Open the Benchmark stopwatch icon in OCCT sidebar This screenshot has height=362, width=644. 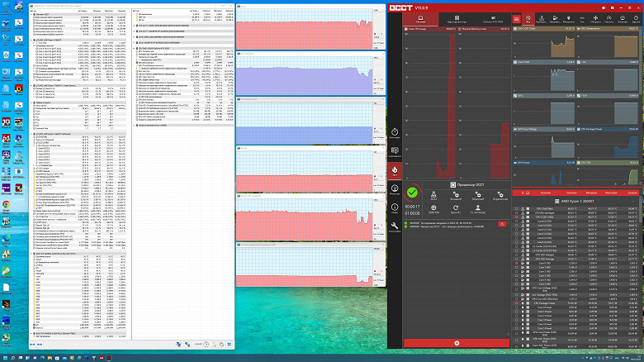point(395,133)
